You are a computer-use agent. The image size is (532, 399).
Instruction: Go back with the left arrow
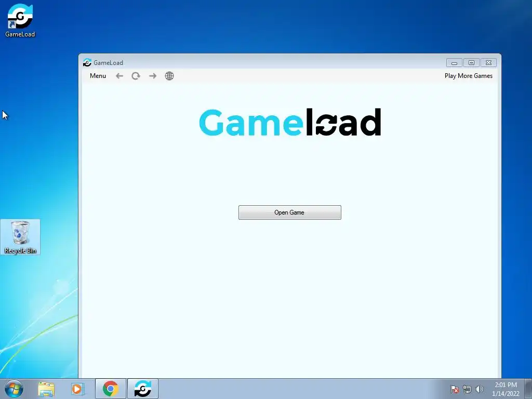[x=119, y=76]
